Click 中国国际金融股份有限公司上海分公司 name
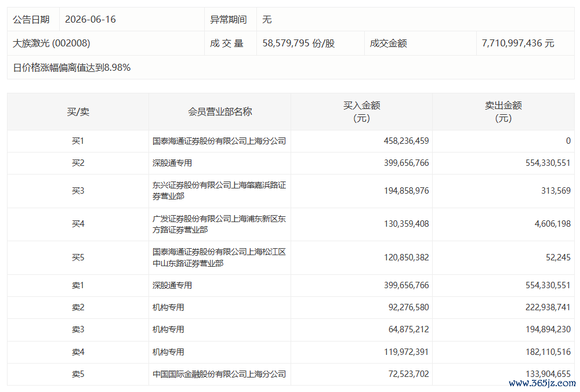This screenshot has width=580, height=392. [x=219, y=374]
